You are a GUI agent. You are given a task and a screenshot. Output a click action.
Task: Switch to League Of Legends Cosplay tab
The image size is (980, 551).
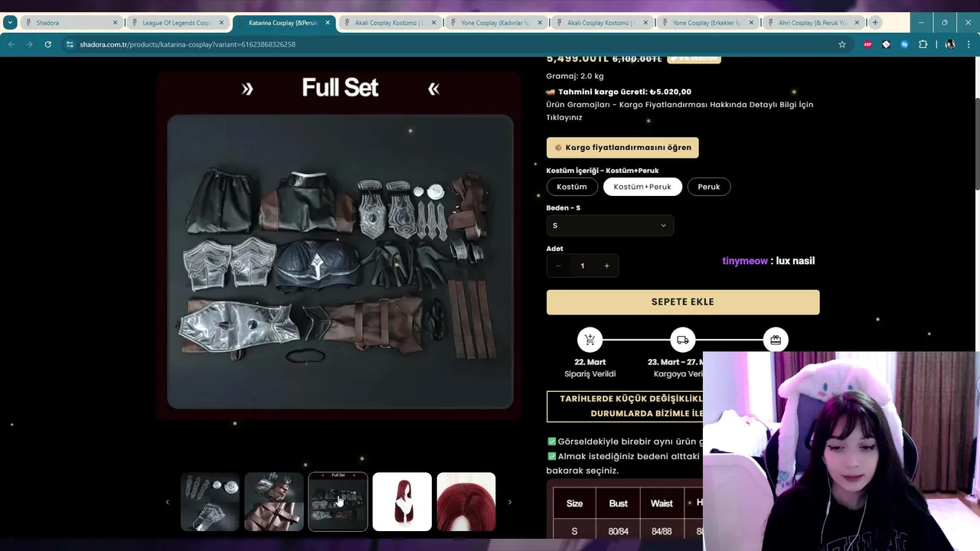point(176,22)
